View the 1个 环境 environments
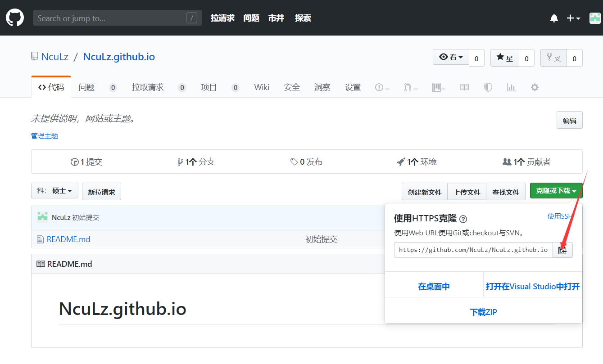Screen dimensions: 603x364 417,162
